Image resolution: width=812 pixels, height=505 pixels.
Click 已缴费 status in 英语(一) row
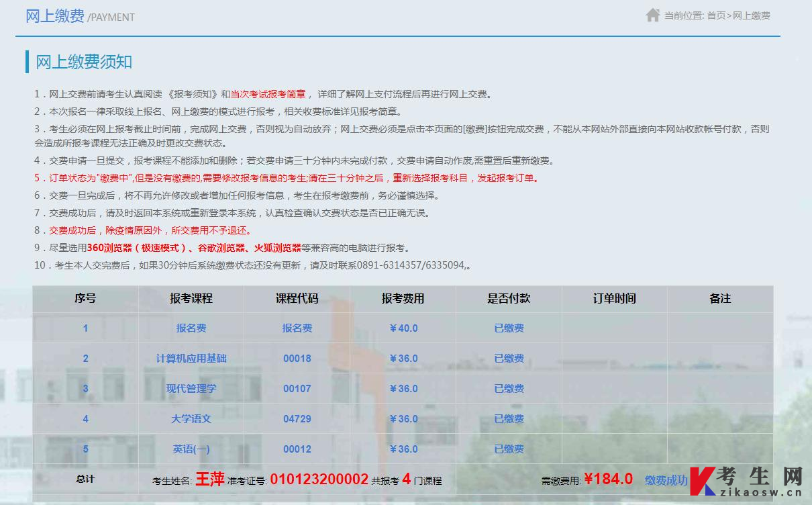coord(509,449)
